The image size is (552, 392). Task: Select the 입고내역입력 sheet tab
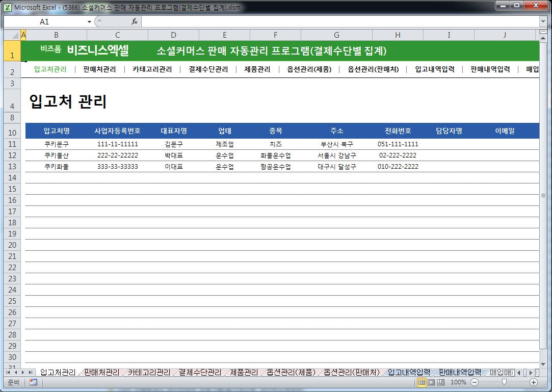[x=409, y=372]
